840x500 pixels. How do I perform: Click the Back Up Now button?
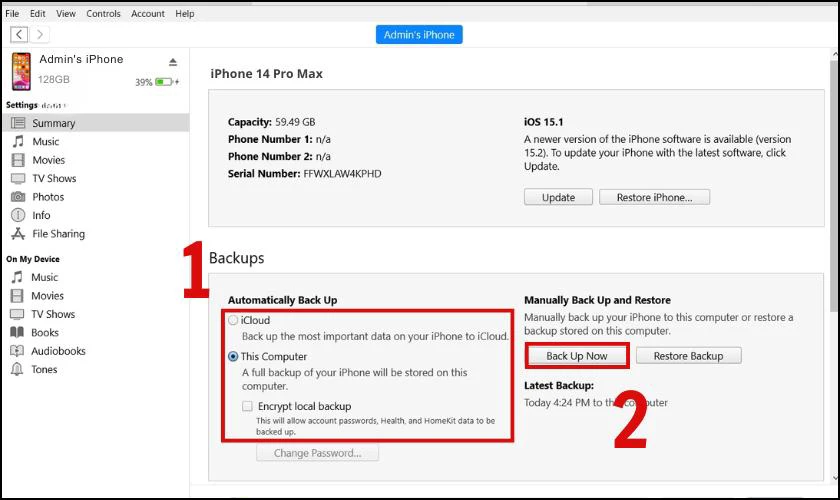click(x=577, y=356)
